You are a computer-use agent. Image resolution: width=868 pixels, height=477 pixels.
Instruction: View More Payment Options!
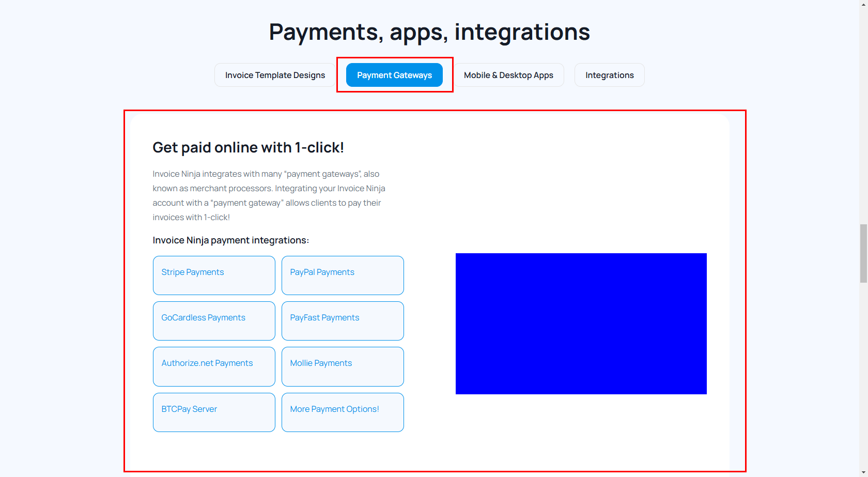tap(343, 412)
